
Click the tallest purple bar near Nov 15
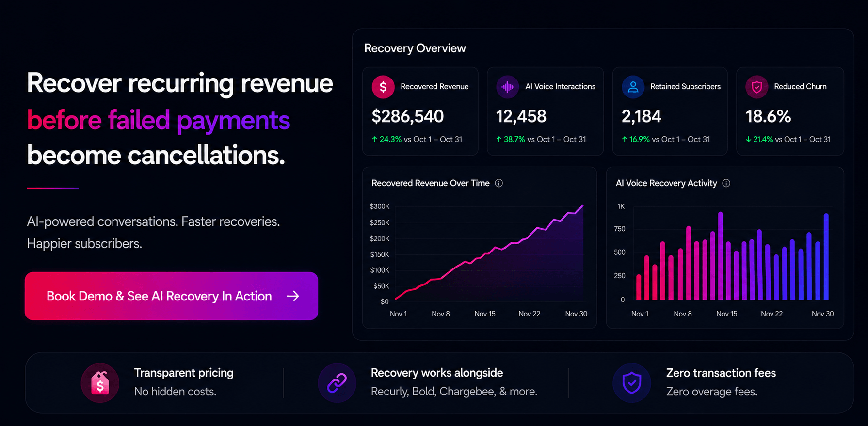tap(721, 256)
